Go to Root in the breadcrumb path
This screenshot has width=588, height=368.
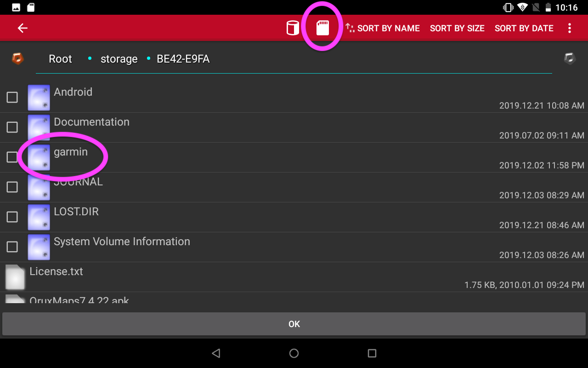point(61,59)
